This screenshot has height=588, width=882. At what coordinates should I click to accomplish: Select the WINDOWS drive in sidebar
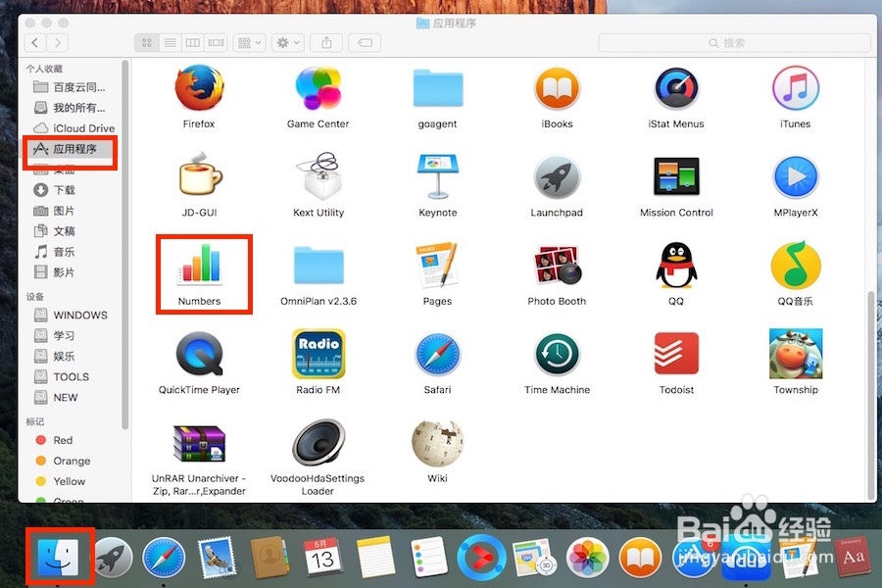72,316
